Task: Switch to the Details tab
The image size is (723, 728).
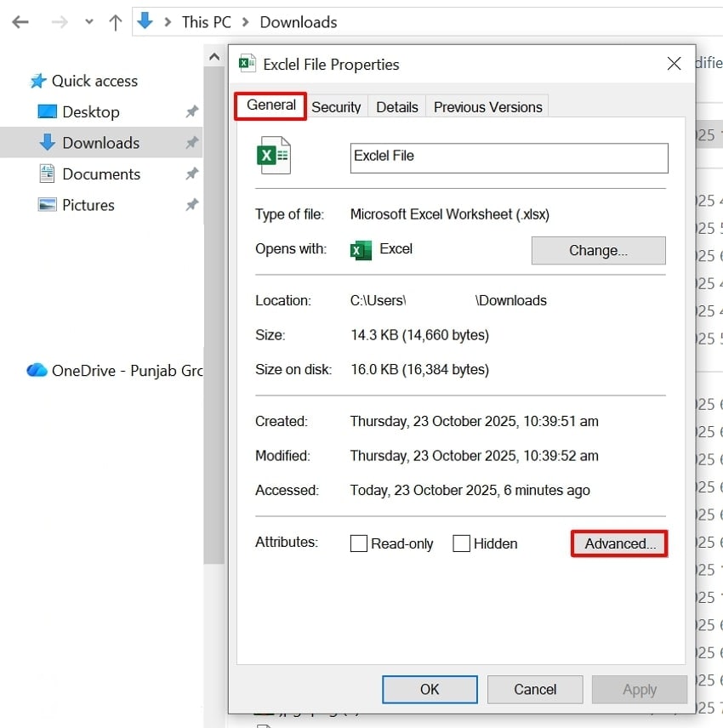Action: pos(397,107)
